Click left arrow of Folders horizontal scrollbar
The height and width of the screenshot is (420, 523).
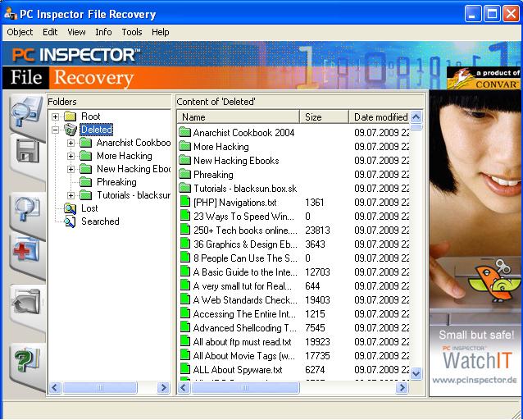(x=55, y=388)
